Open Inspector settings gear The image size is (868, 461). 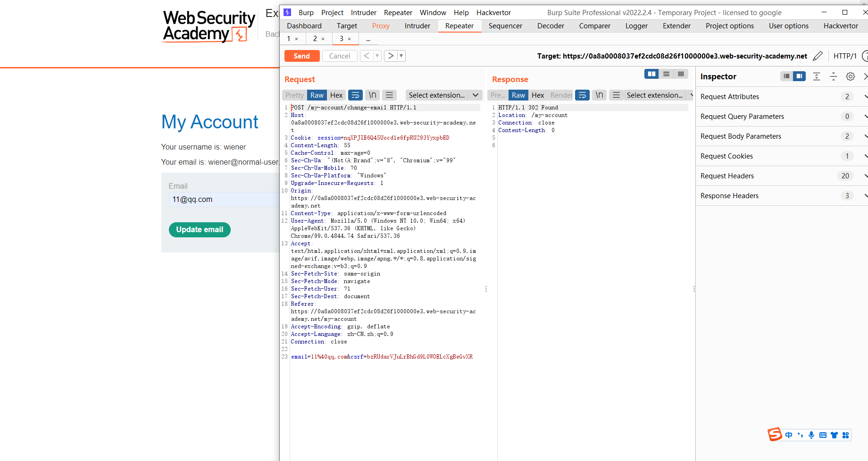(x=851, y=76)
